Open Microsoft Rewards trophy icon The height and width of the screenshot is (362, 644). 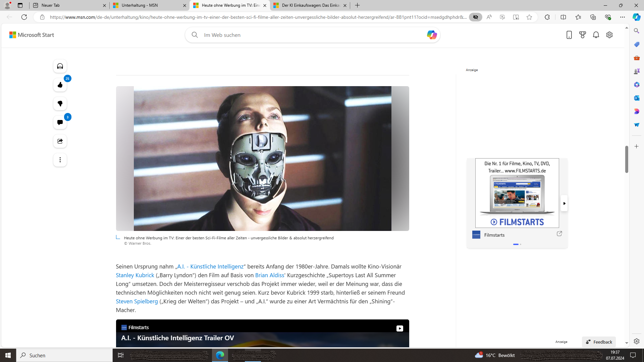(583, 35)
